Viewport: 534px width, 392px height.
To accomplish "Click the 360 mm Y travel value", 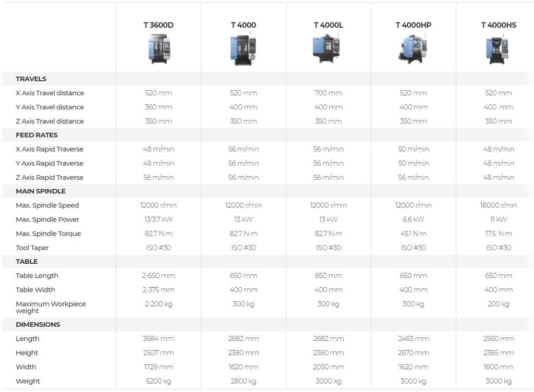I will (159, 107).
